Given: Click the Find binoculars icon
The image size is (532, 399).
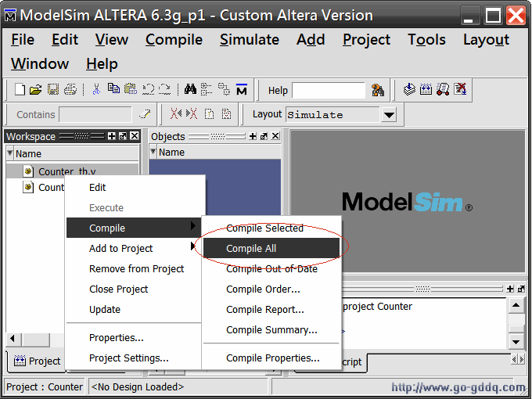Looking at the screenshot, I should [190, 89].
